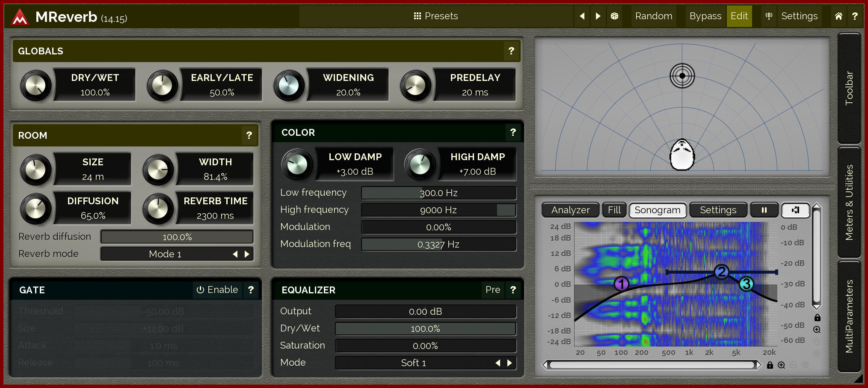
Task: Click the Reverb diffusion slider
Action: click(x=177, y=237)
